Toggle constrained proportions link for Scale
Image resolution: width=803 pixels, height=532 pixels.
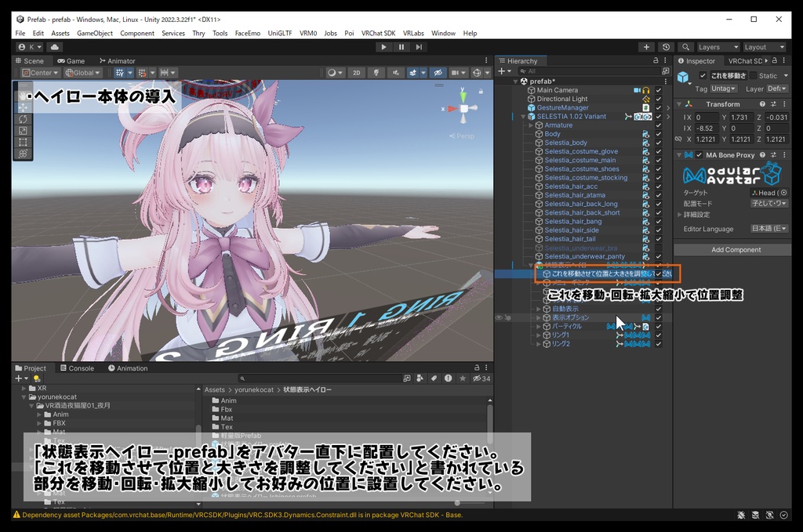(678, 139)
